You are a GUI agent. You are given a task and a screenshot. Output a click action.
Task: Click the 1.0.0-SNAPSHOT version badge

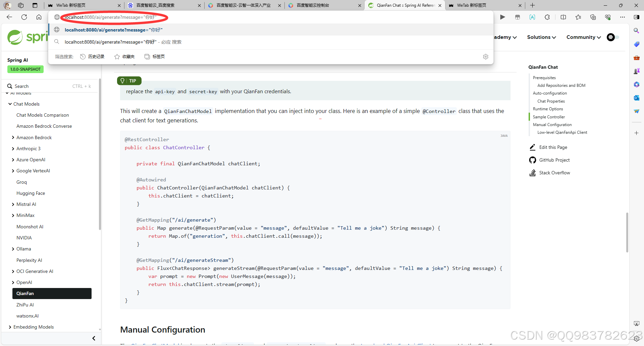tap(25, 69)
